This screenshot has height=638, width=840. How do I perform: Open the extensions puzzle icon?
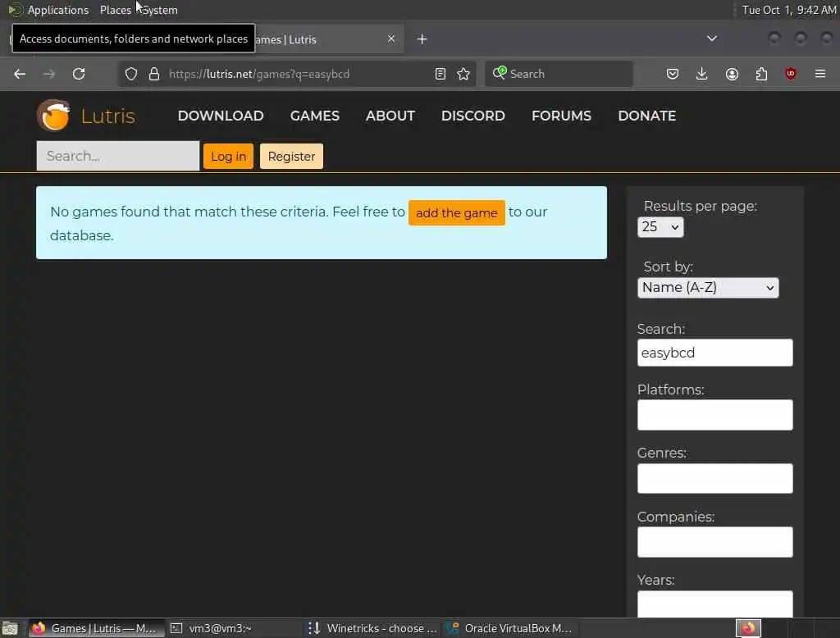[x=761, y=74]
